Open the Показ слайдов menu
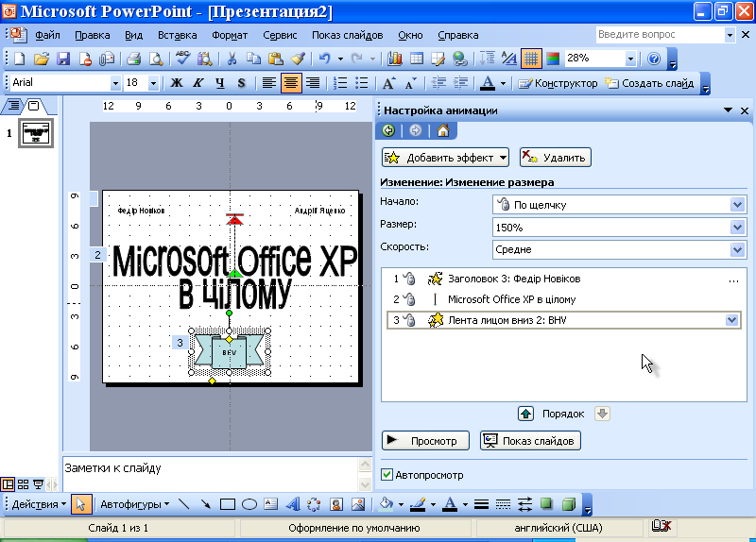The height and width of the screenshot is (542, 756). click(347, 35)
